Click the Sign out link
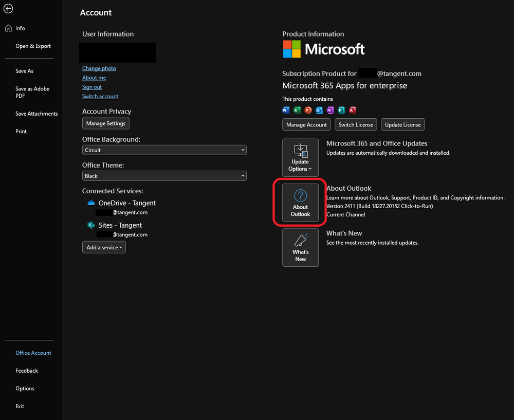The height and width of the screenshot is (420, 514). (x=92, y=87)
